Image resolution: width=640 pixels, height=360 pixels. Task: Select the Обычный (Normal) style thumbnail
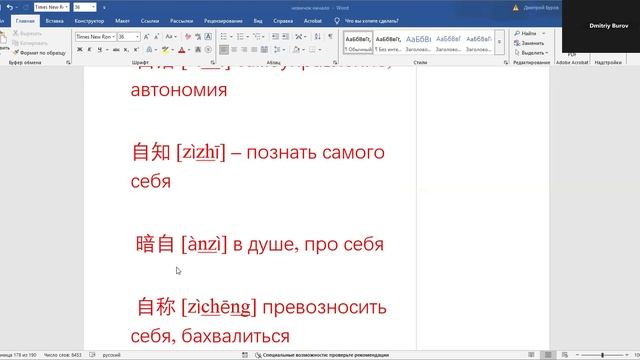(x=358, y=42)
